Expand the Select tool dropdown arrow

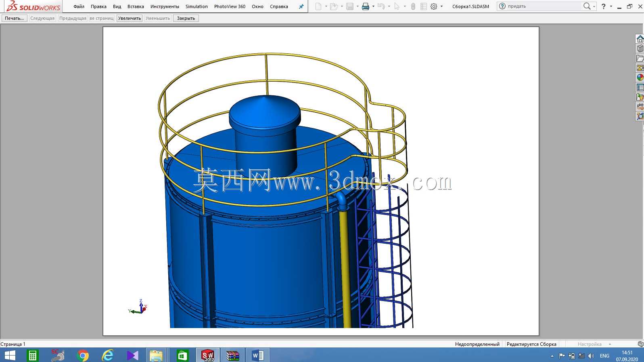[405, 6]
